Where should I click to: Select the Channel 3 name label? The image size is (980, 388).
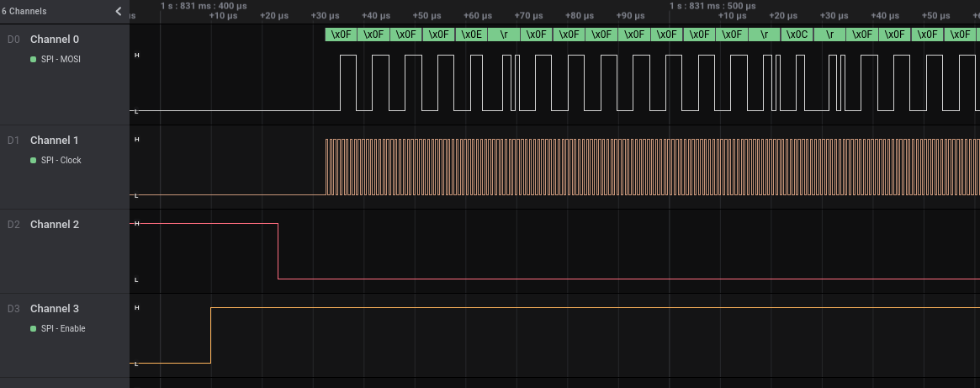[55, 309]
